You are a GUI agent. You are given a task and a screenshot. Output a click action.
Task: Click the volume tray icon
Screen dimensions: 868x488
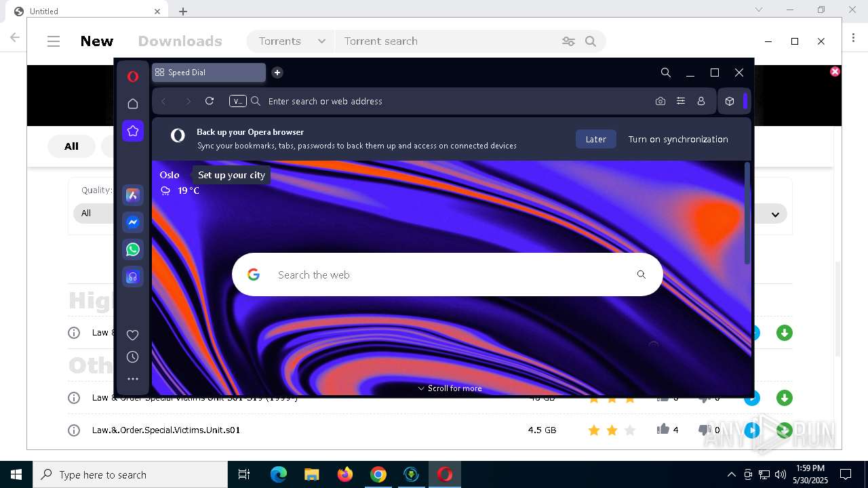781,474
